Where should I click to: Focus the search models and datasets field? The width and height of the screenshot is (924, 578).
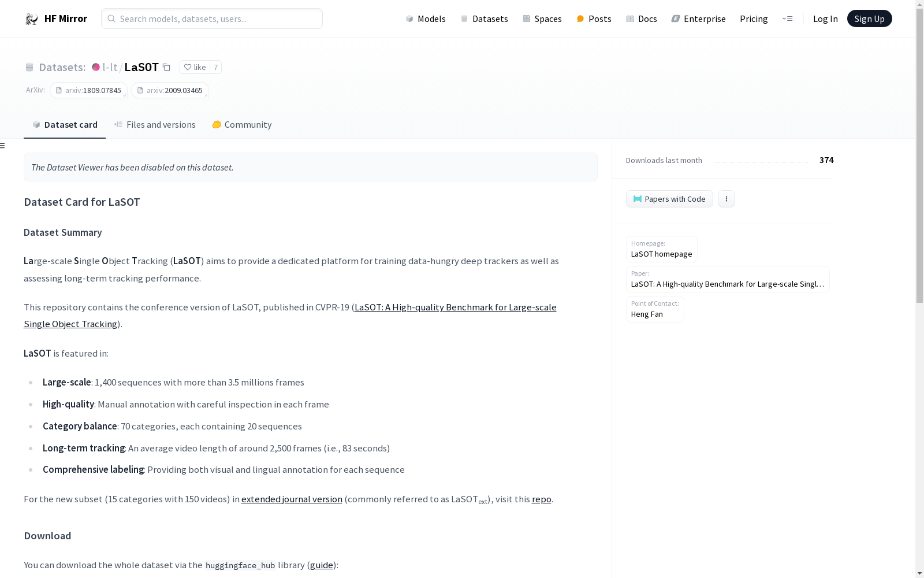point(212,18)
